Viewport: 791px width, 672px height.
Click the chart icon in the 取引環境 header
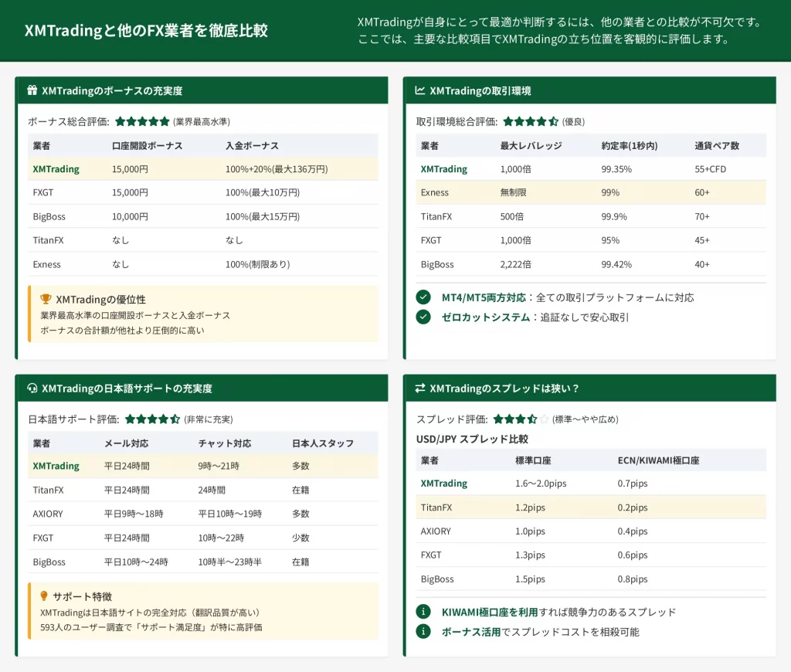[x=420, y=90]
